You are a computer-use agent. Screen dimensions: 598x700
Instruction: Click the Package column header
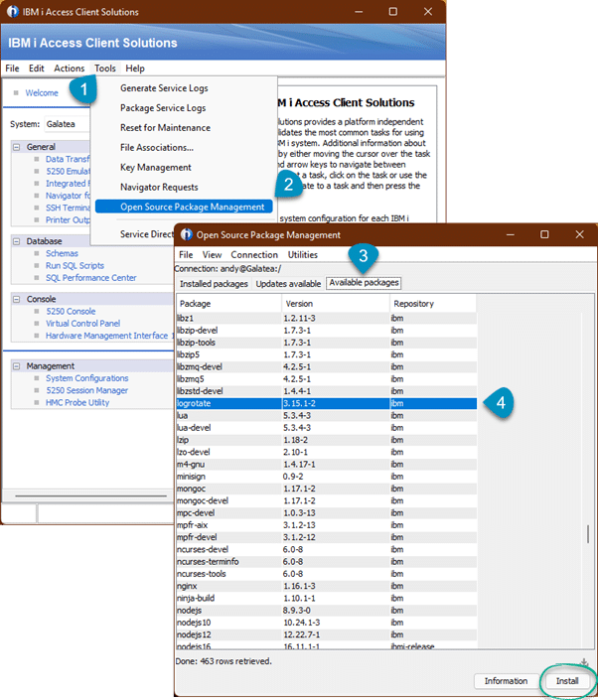(196, 303)
